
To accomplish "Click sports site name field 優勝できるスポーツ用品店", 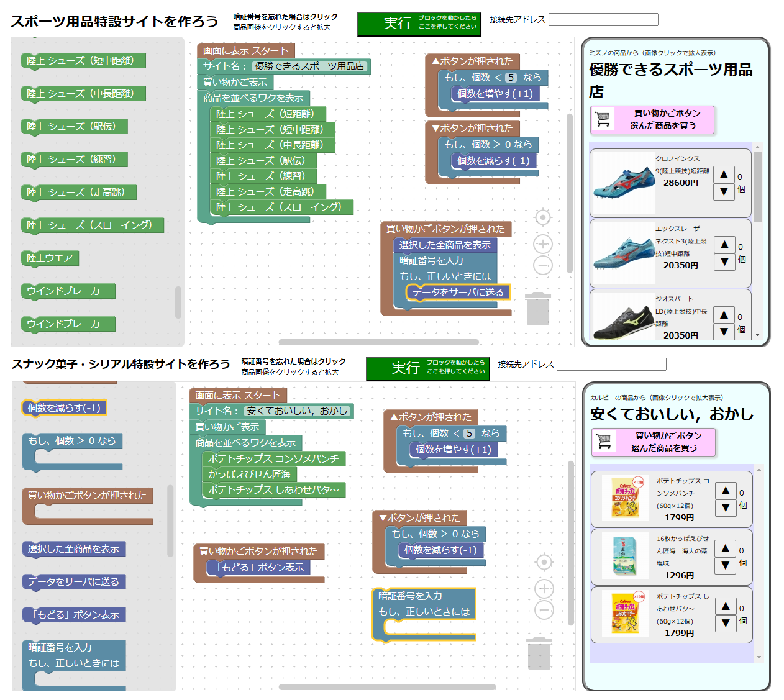I will tap(310, 66).
